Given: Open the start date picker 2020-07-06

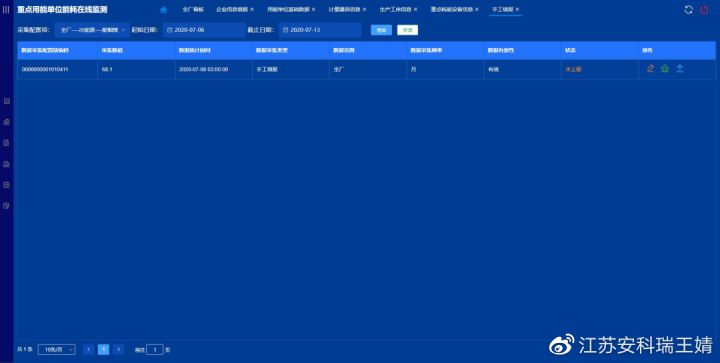Looking at the screenshot, I should click(x=204, y=30).
